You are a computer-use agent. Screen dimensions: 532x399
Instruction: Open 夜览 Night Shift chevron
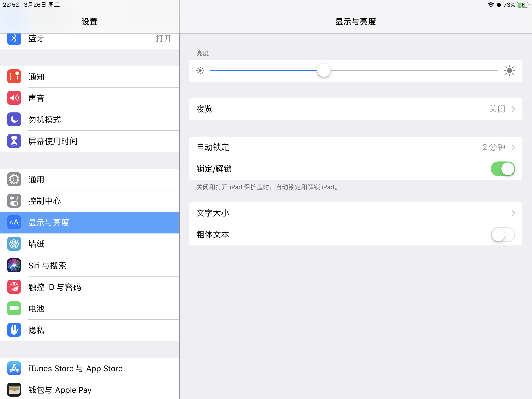click(513, 109)
